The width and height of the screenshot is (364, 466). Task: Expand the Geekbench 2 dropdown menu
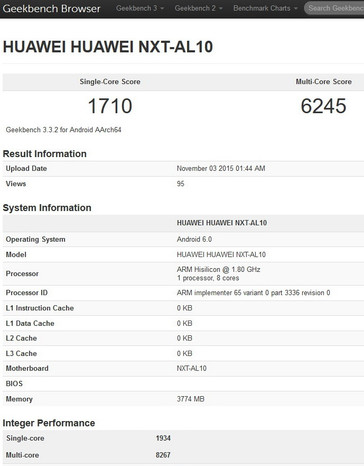point(199,8)
